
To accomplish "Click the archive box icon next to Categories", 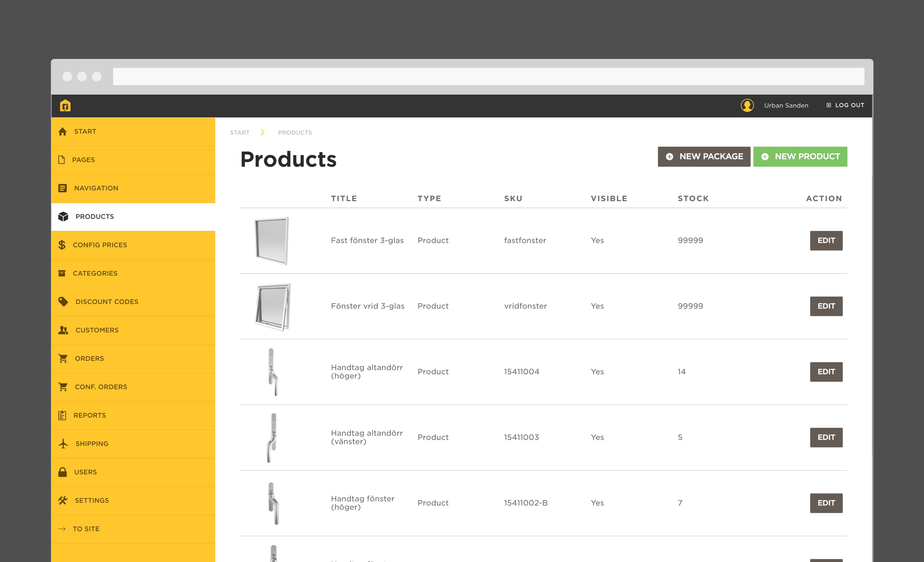I will pyautogui.click(x=62, y=273).
